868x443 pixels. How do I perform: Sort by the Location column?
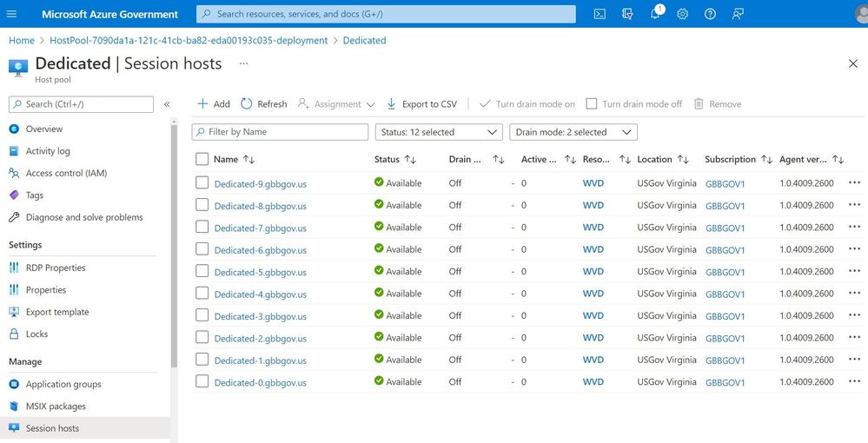[x=663, y=160]
